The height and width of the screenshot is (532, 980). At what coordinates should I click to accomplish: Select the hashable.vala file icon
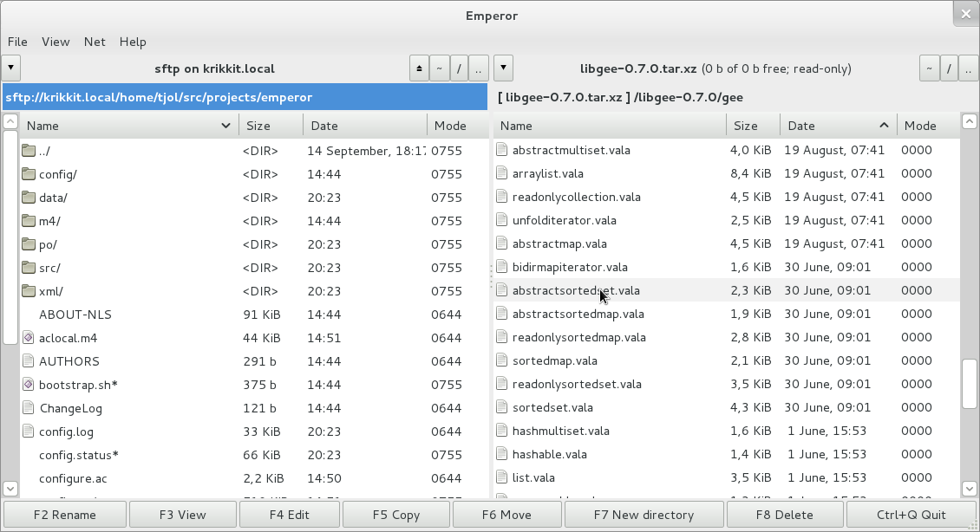(502, 455)
